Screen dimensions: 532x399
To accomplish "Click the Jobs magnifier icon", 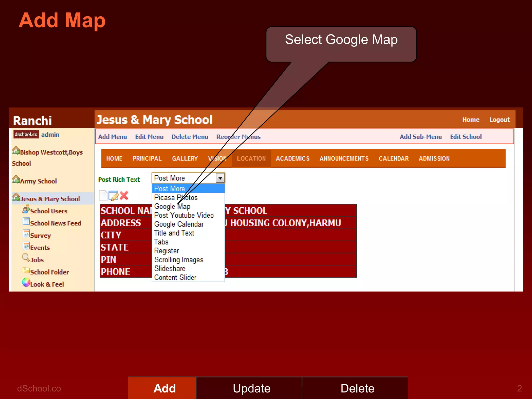I will click(26, 258).
